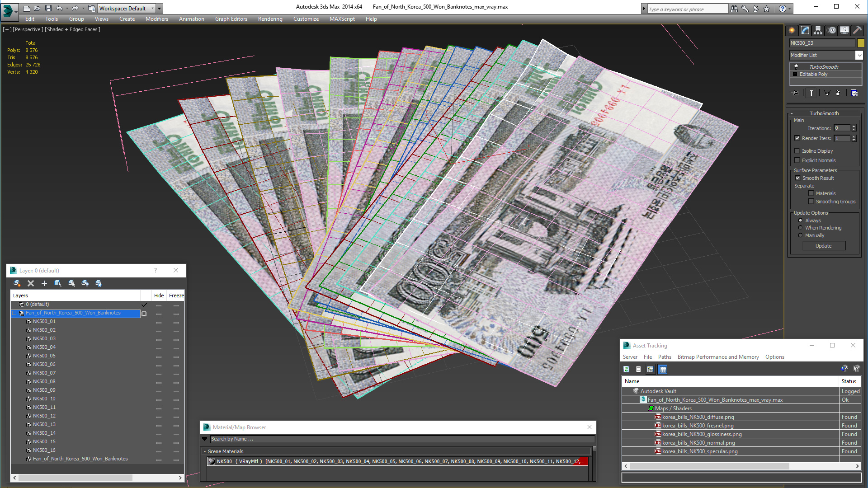Image resolution: width=868 pixels, height=488 pixels.
Task: Toggle TurboSmooth lightbulb visibility in modifier stack
Action: 796,66
